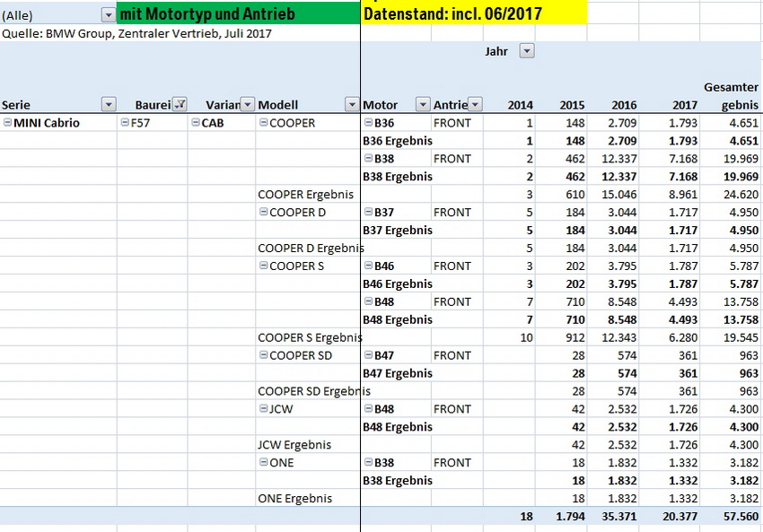The width and height of the screenshot is (763, 532).
Task: Collapse the B48 motor under JCW
Action: [x=368, y=408]
